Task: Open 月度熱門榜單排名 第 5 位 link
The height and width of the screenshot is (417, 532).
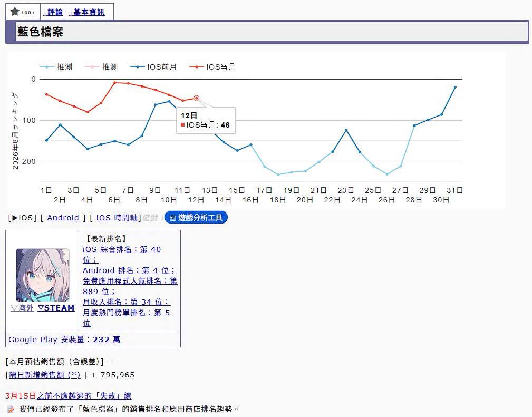Action: click(126, 317)
